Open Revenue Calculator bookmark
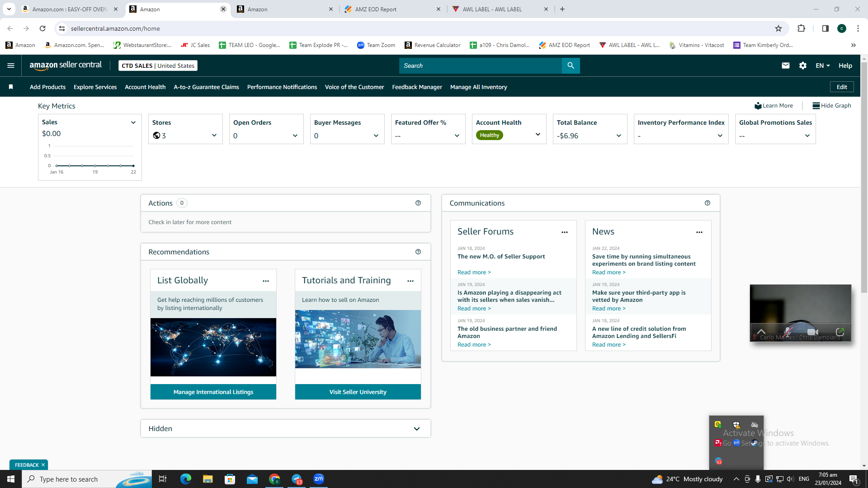Viewport: 868px width, 488px height. (x=433, y=45)
